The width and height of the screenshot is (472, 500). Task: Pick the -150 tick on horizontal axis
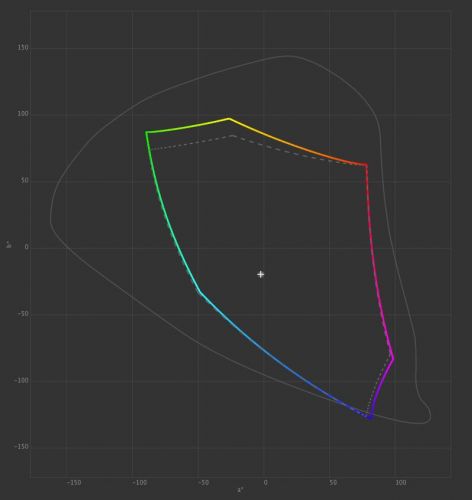click(73, 483)
